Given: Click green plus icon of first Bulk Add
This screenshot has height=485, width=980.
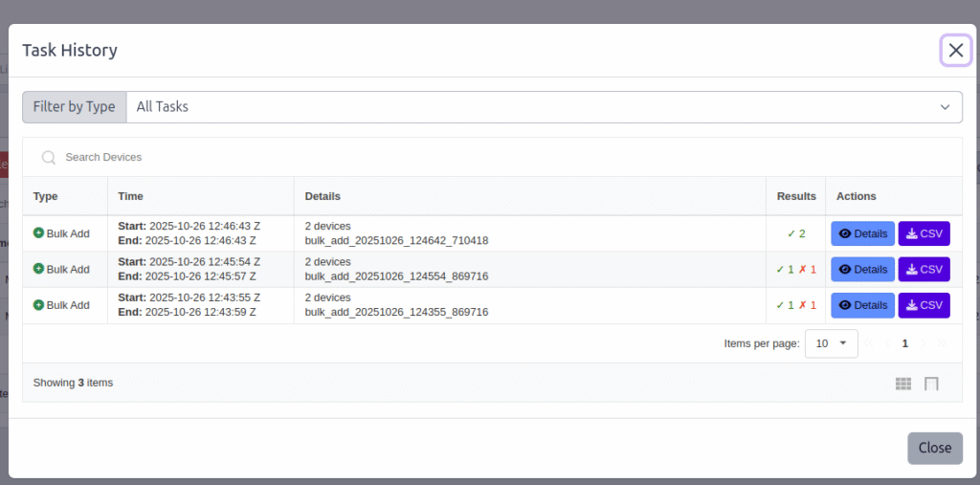Looking at the screenshot, I should point(39,232).
